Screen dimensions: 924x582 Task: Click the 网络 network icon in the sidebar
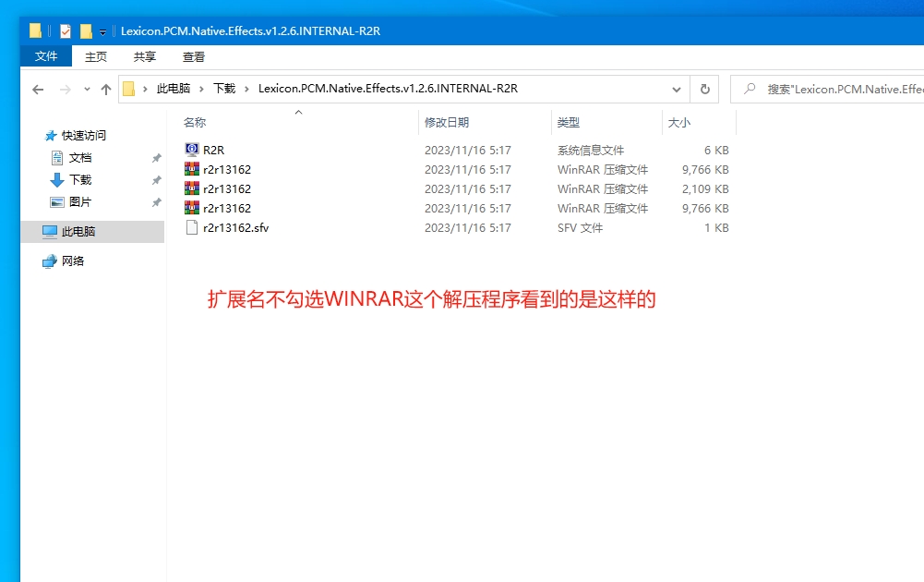[50, 261]
